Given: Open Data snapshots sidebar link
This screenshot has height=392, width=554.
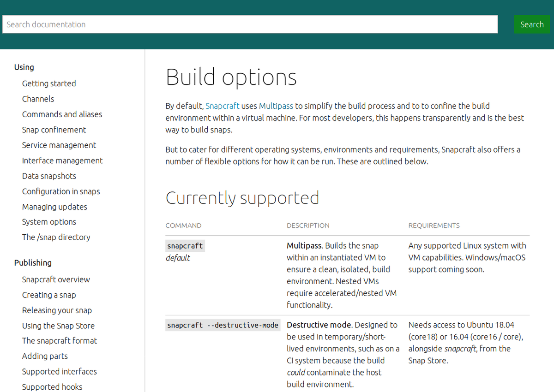Looking at the screenshot, I should (x=49, y=176).
